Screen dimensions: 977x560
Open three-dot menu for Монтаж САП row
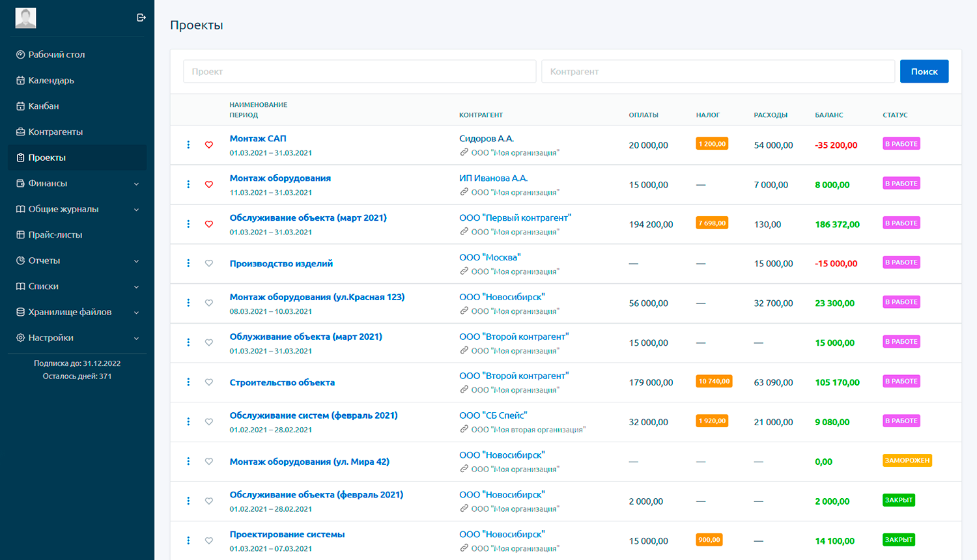[x=188, y=145]
